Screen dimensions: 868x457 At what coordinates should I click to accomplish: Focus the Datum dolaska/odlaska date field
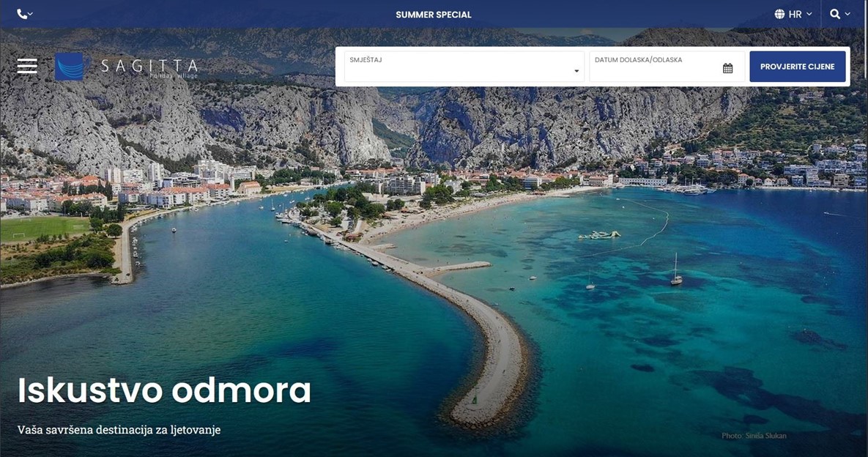(x=667, y=67)
